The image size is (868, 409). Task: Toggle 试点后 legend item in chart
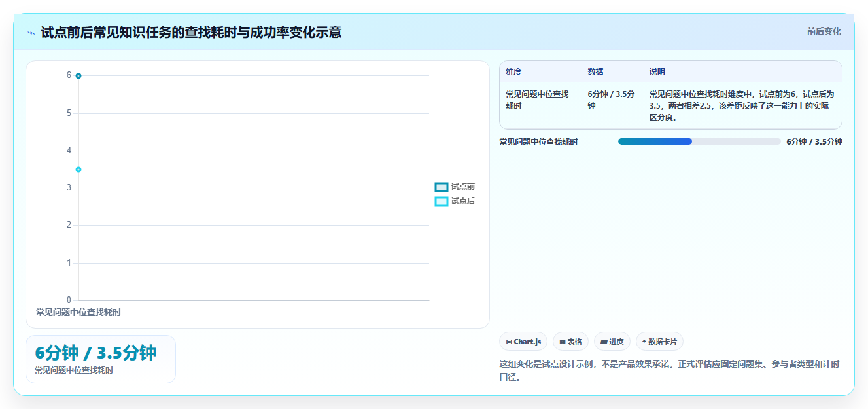point(455,201)
